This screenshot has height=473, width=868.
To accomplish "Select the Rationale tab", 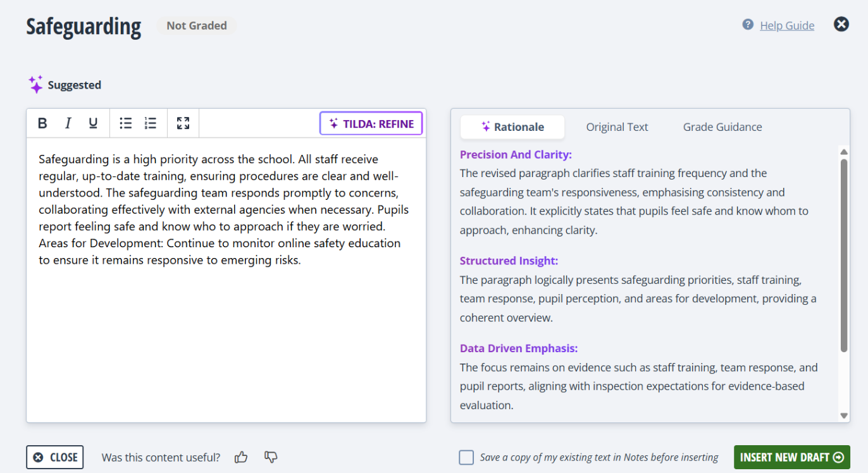I will pos(512,127).
